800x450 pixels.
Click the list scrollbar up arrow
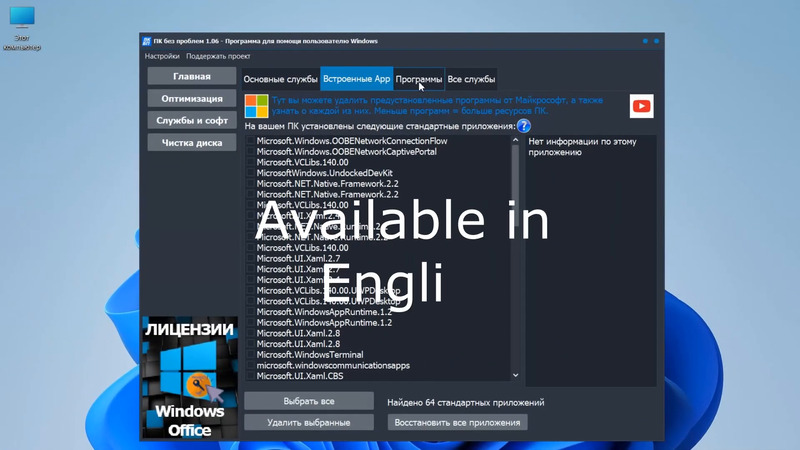click(x=516, y=141)
